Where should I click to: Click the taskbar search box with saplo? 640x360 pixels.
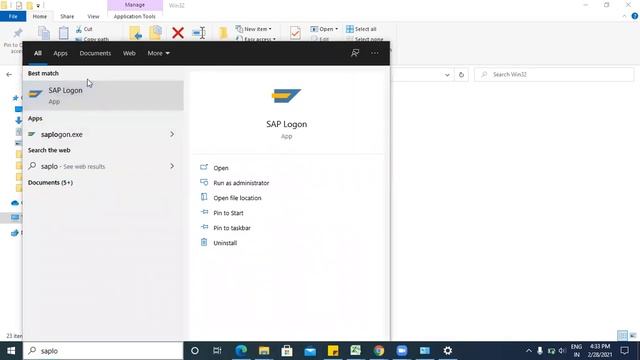tap(103, 351)
